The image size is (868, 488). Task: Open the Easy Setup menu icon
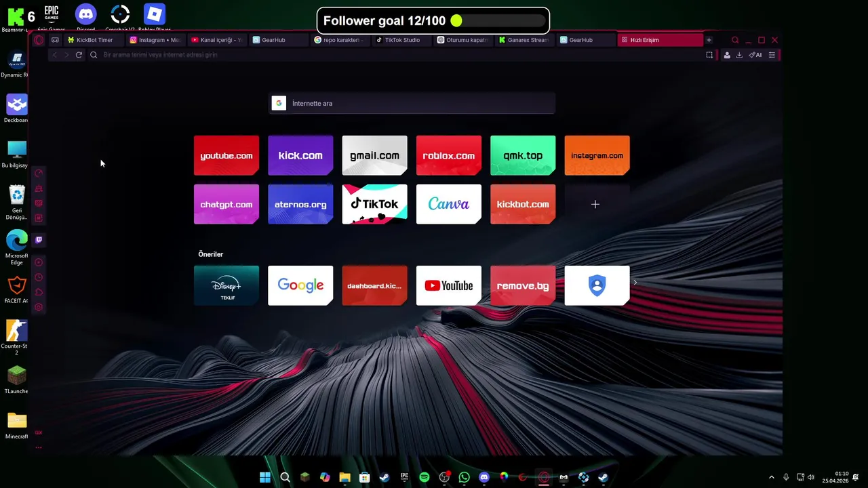coord(772,55)
